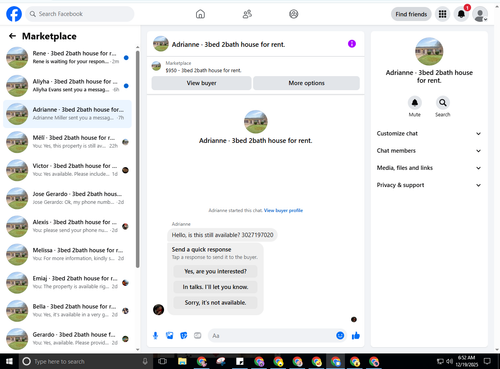The image size is (500, 369).
Task: Open the Aliyha conversation
Action: pyautogui.click(x=67, y=86)
